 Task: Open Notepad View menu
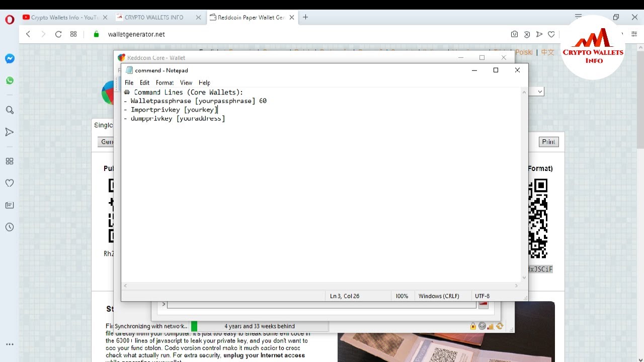186,82
